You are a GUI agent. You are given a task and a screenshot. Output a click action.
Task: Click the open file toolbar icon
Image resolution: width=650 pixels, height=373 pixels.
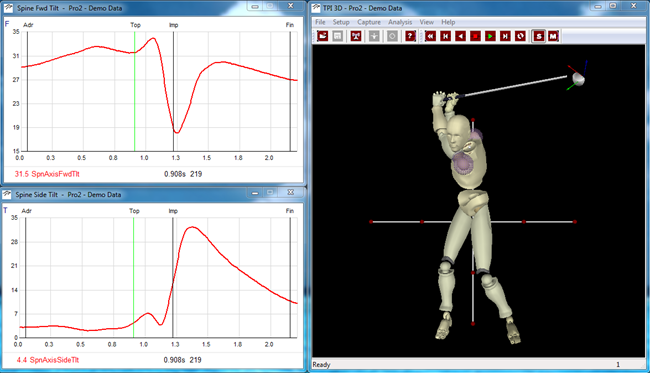click(x=323, y=36)
